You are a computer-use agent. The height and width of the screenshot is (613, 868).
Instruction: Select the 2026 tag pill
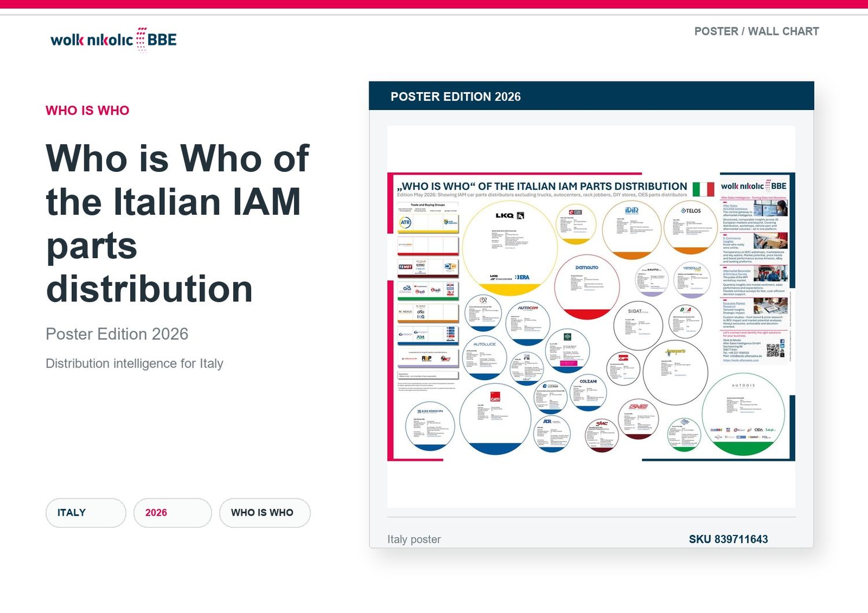[172, 513]
